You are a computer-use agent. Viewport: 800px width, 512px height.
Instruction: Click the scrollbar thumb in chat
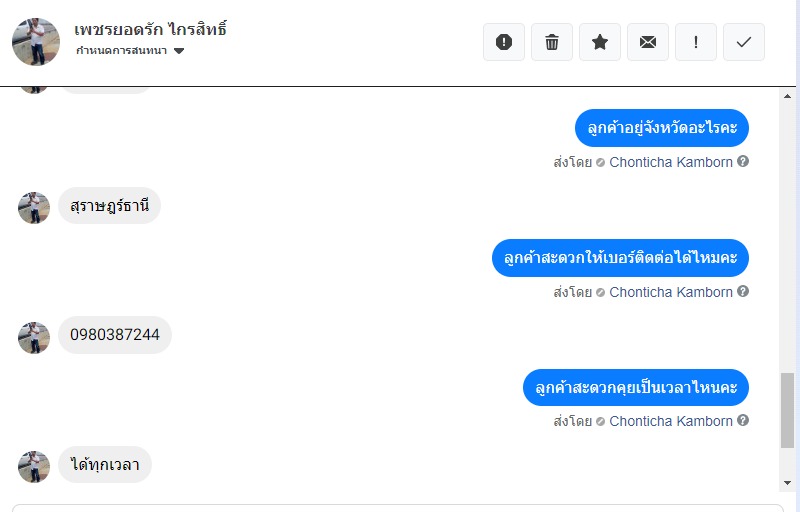coord(787,410)
